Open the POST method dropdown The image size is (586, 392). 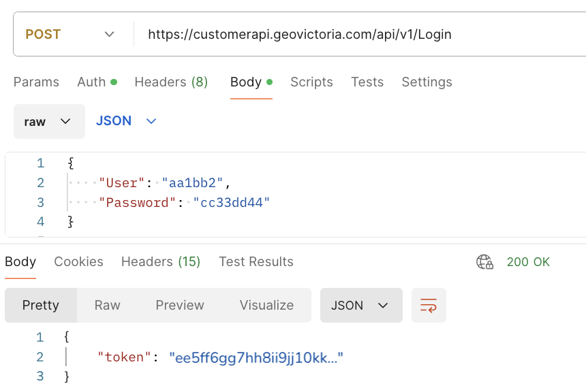pyautogui.click(x=70, y=34)
